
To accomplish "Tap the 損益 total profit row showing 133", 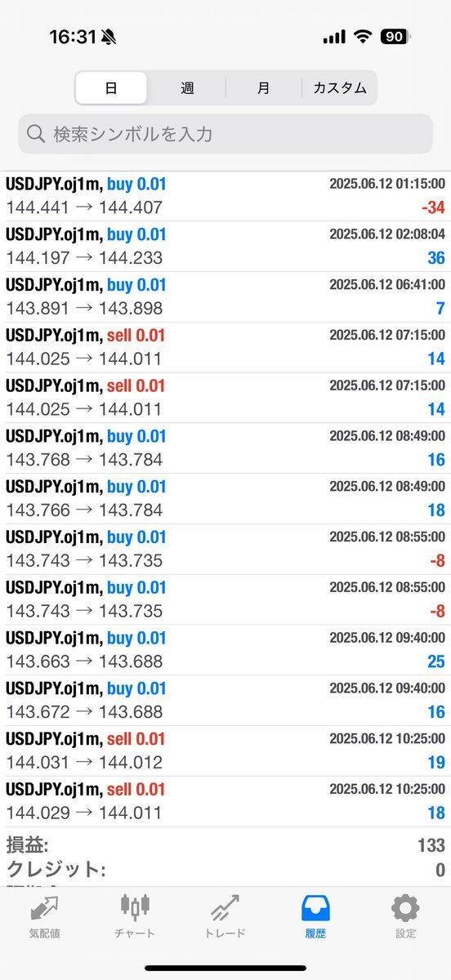I will coord(225,845).
